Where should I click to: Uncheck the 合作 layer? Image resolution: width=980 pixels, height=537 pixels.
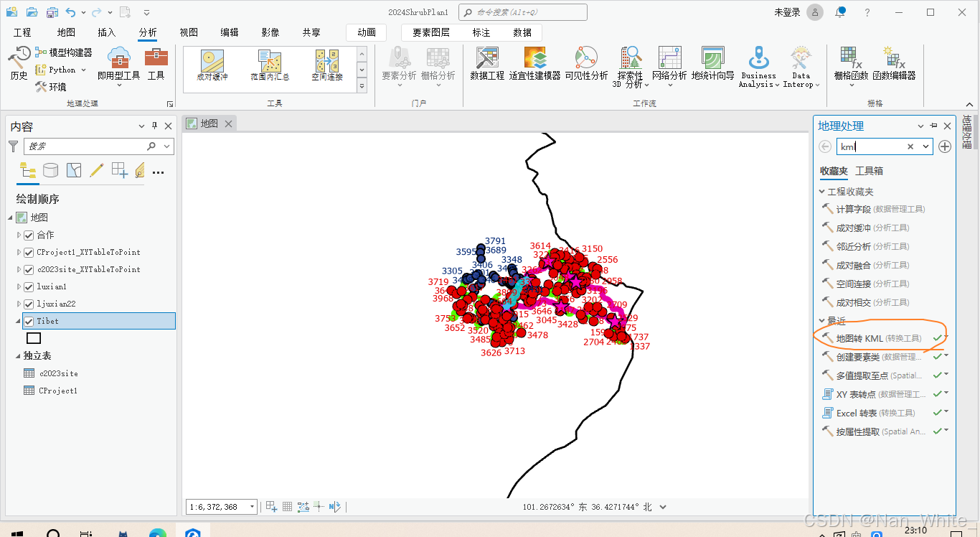[x=29, y=235]
